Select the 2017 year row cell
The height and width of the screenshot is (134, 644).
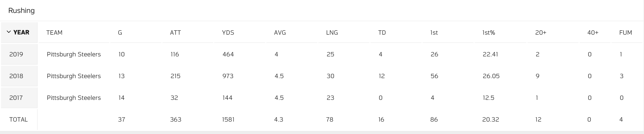(x=16, y=98)
